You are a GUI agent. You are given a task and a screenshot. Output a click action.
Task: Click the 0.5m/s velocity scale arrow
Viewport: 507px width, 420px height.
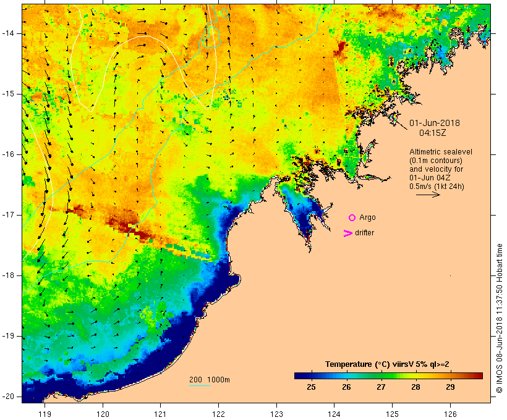[428, 195]
